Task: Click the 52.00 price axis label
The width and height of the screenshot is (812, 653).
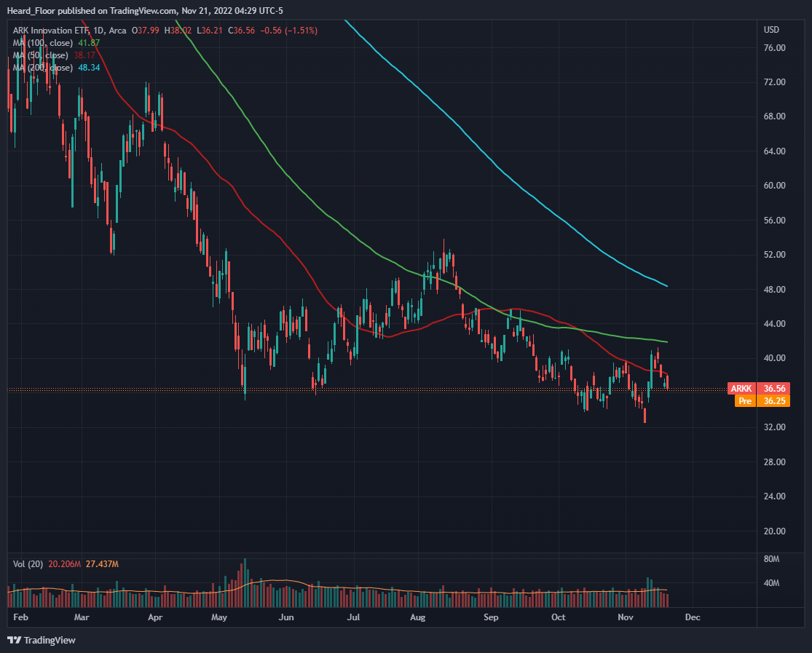Action: (774, 255)
